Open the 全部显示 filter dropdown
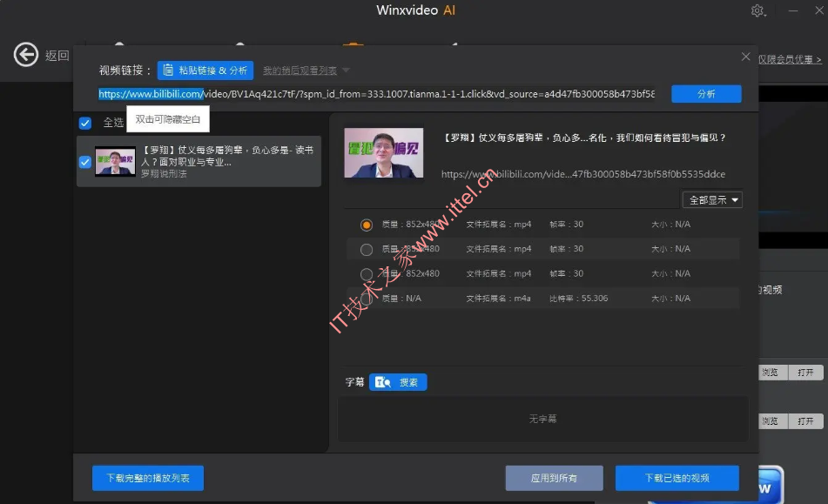828x504 pixels. tap(712, 200)
